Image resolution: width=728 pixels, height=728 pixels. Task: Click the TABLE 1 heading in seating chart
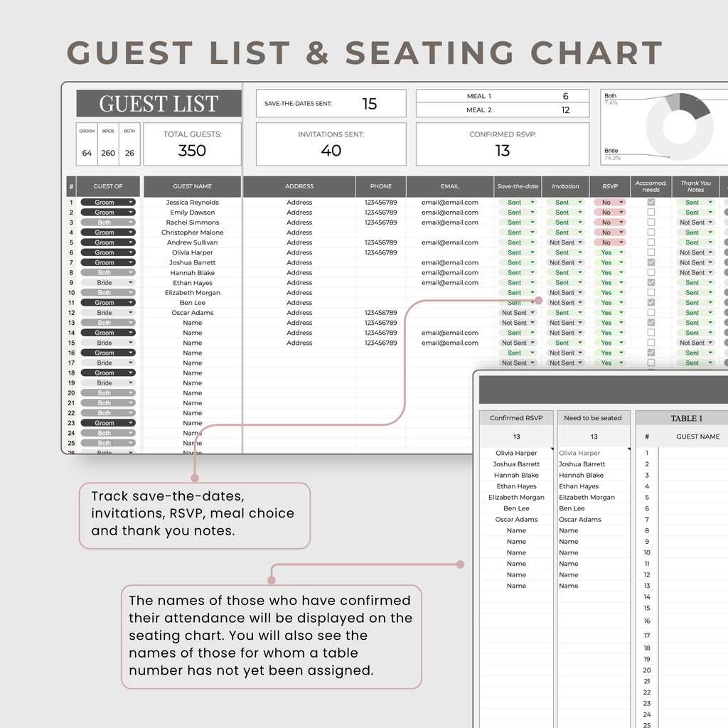coord(686,418)
